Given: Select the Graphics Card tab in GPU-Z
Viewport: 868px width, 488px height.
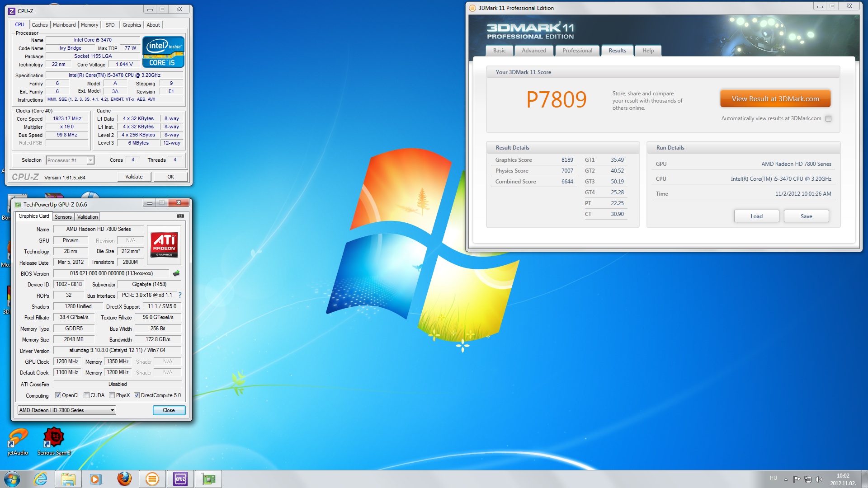Looking at the screenshot, I should (x=33, y=216).
